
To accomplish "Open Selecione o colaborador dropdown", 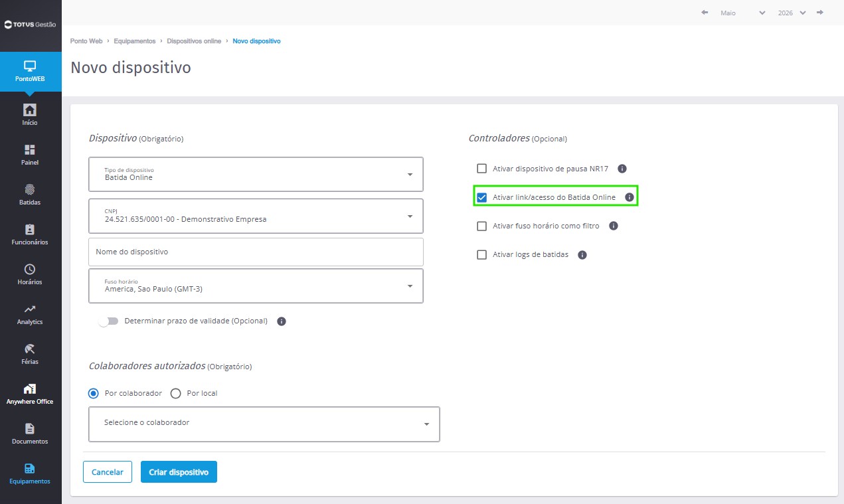I will click(x=264, y=424).
